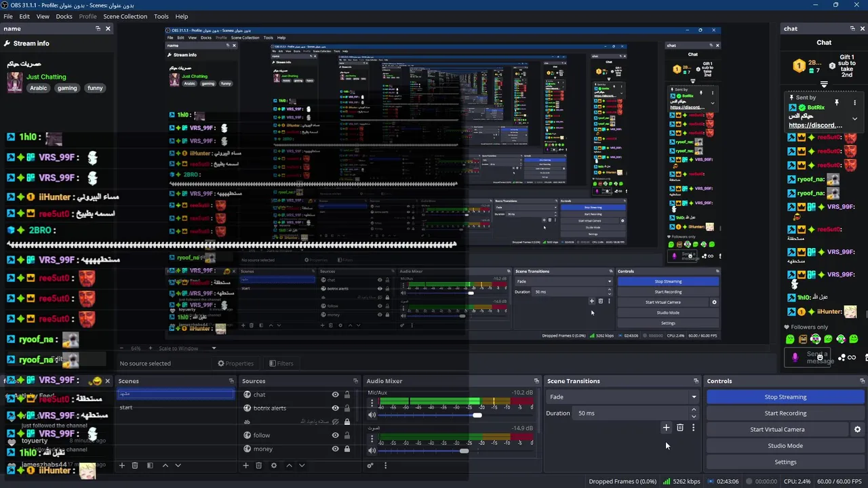
Task: Add a scene transition with plus icon
Action: (666, 428)
